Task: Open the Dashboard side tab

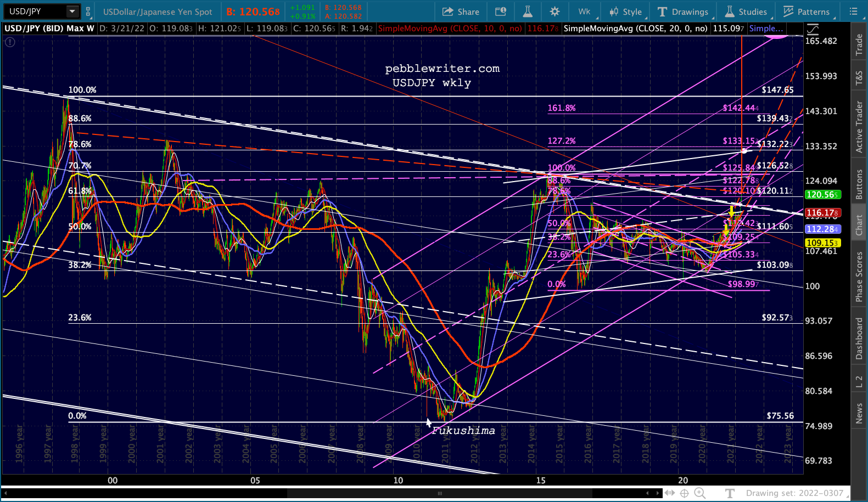Action: point(859,339)
